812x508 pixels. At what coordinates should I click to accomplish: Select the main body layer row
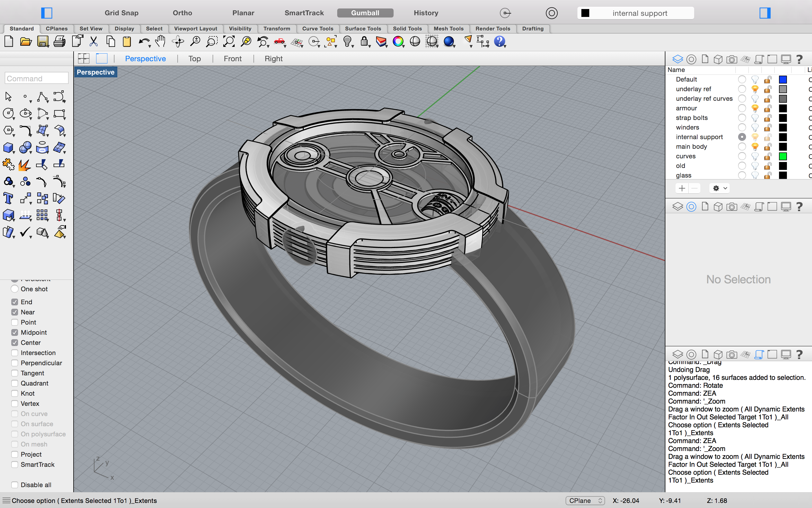coord(738,146)
